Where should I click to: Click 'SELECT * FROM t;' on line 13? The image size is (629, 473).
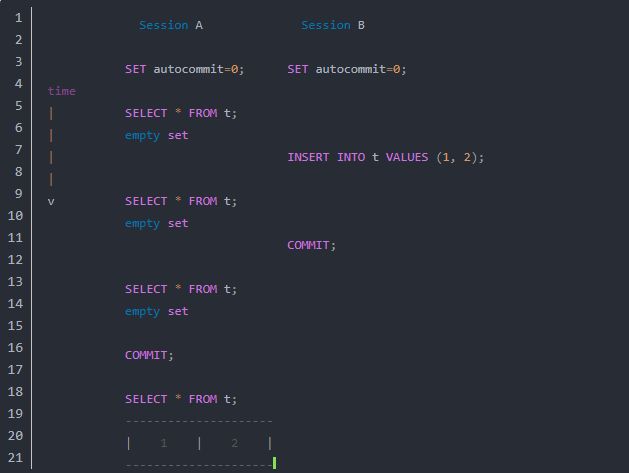coord(181,289)
